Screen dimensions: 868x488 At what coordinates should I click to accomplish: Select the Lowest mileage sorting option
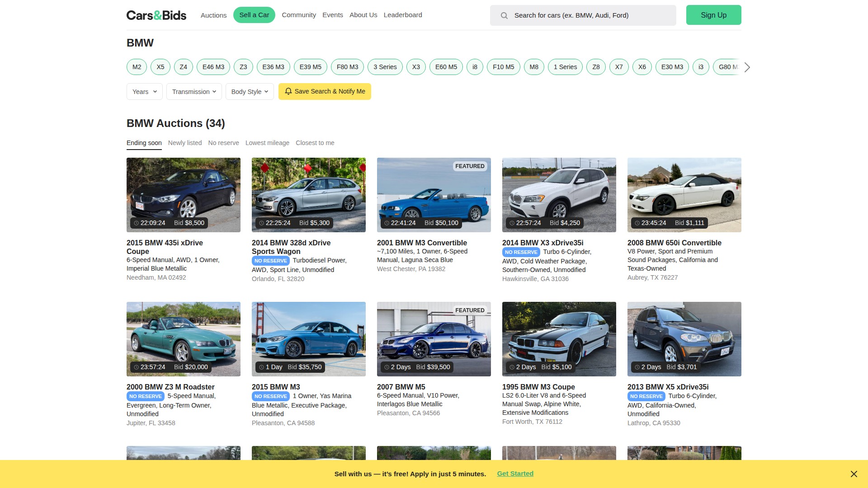[267, 143]
